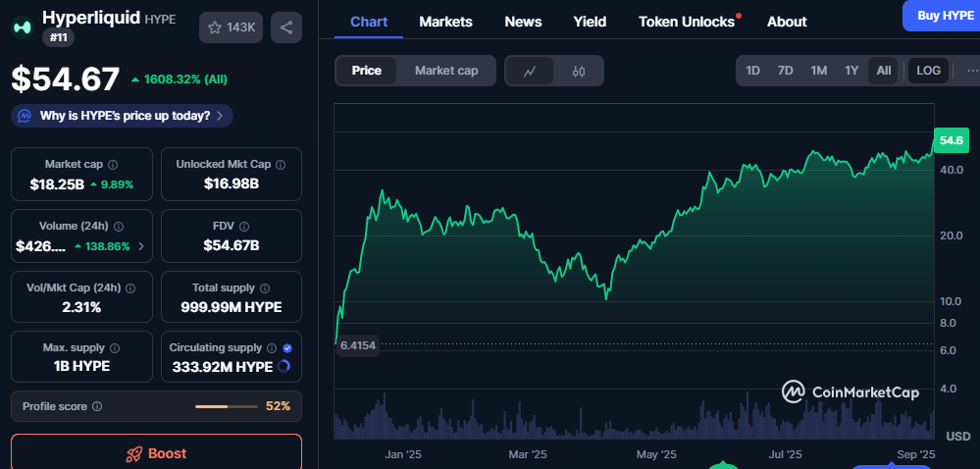Click the Volume (24h) info icon
Image resolution: width=980 pixels, height=469 pixels.
[119, 227]
